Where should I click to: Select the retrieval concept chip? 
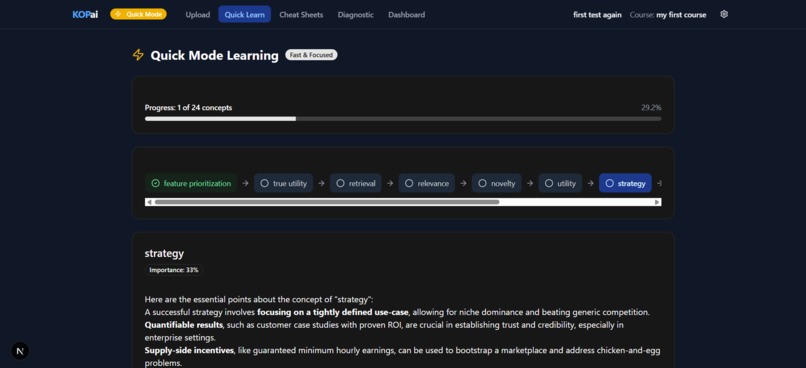tap(356, 183)
